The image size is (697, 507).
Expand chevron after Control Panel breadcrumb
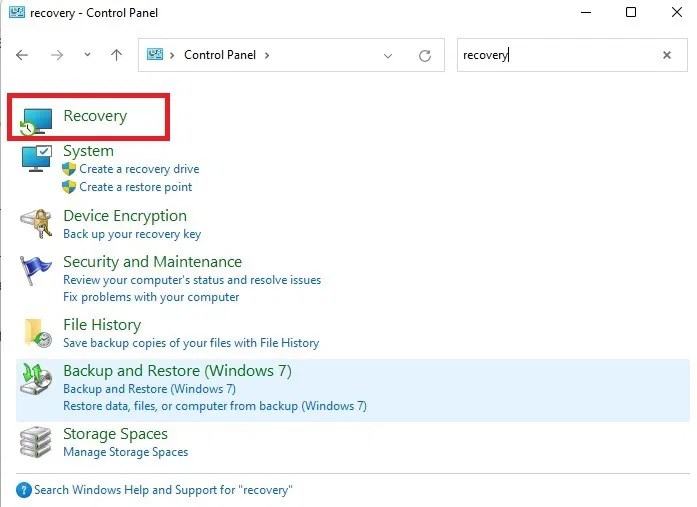267,55
